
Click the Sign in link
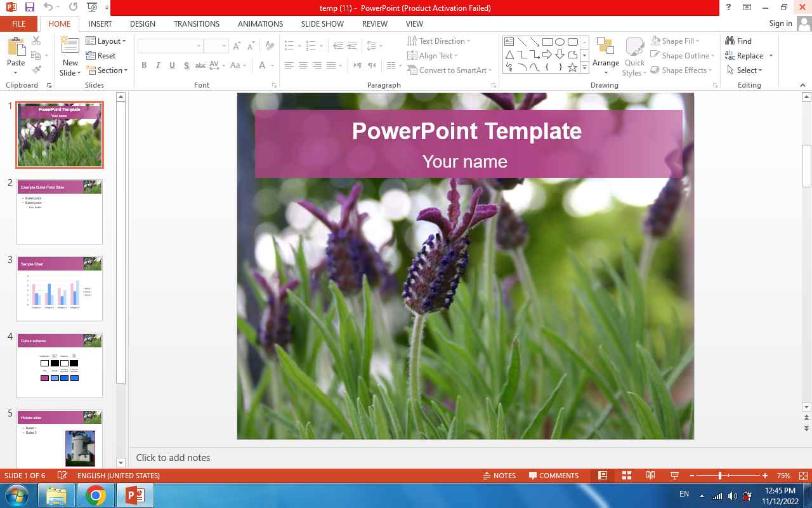(x=780, y=23)
